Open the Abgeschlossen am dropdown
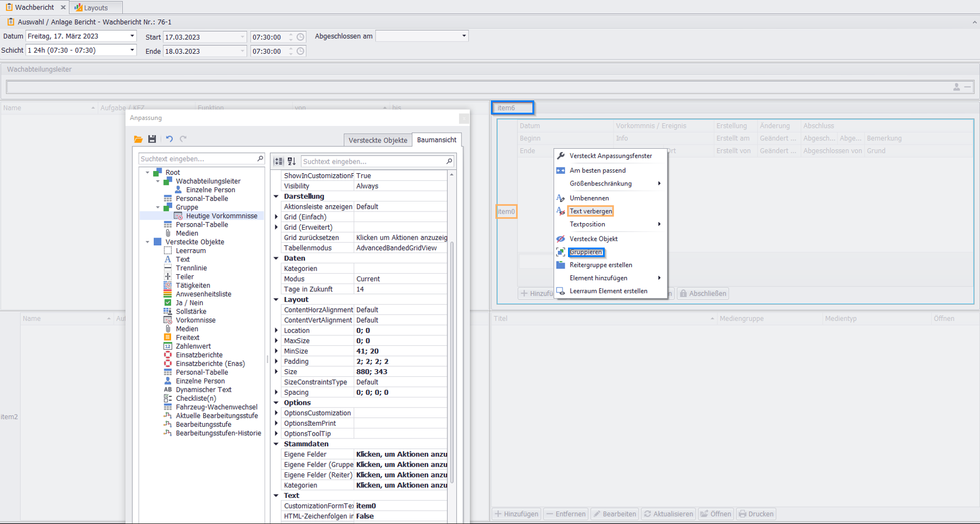The height and width of the screenshot is (524, 980). tap(464, 36)
